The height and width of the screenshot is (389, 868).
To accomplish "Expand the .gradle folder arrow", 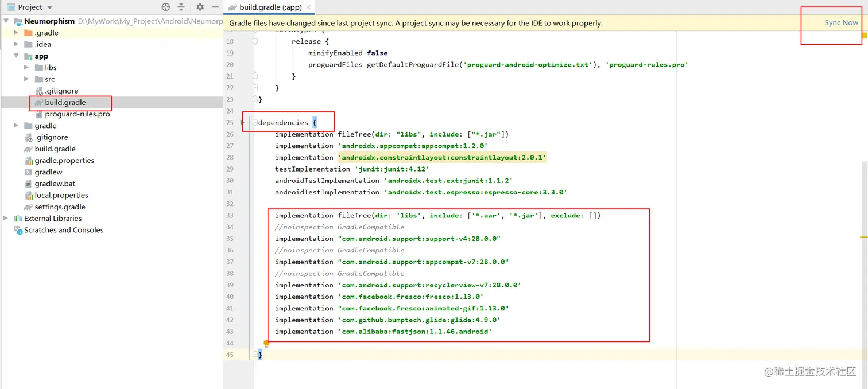I will click(x=17, y=33).
